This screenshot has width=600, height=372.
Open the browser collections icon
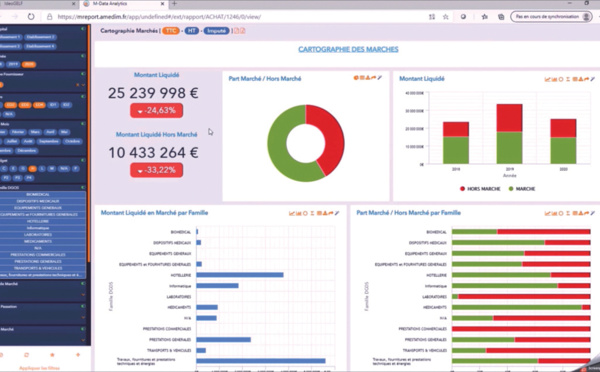tap(501, 17)
